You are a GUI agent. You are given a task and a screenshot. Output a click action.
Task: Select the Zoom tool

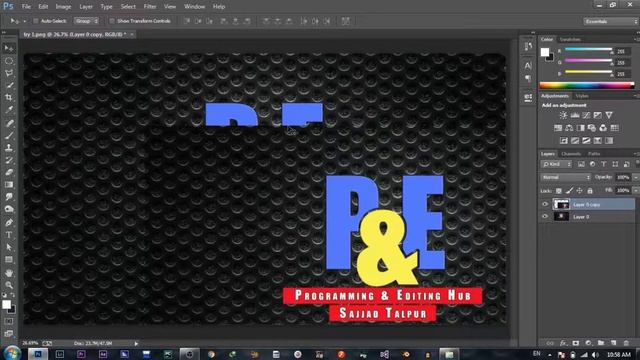(9, 285)
